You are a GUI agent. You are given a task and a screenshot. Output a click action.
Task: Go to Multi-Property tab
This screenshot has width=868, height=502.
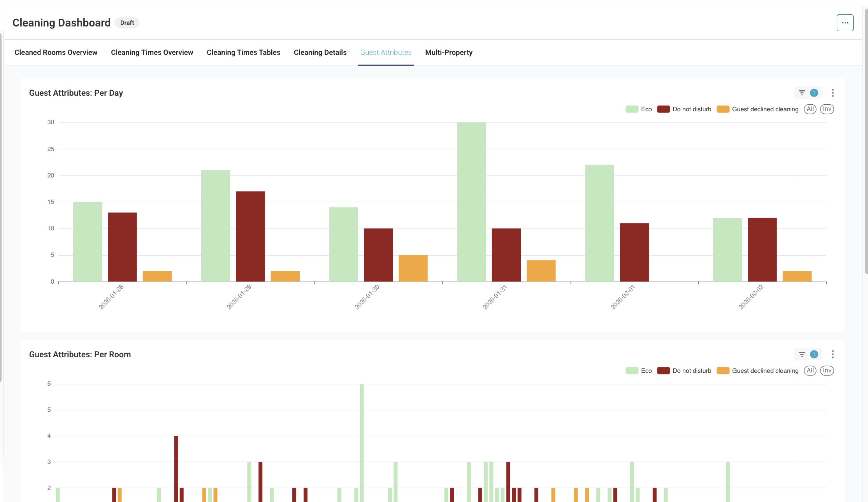point(449,53)
